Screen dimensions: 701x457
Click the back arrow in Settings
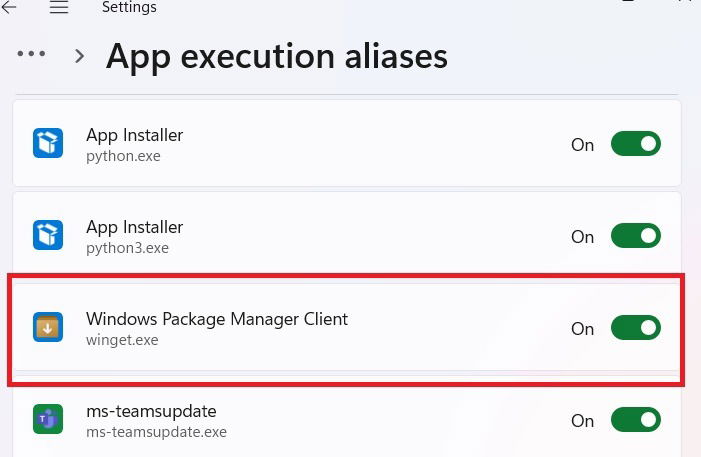[x=10, y=8]
